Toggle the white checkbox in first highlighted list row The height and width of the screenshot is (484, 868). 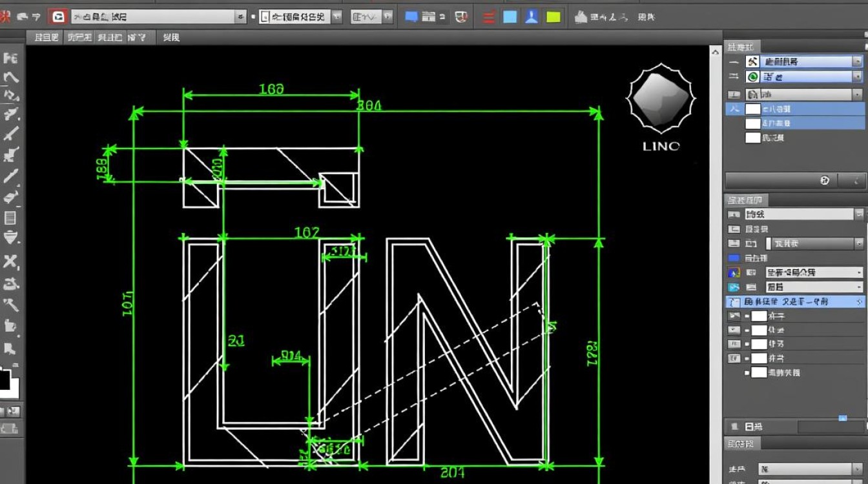(x=752, y=109)
